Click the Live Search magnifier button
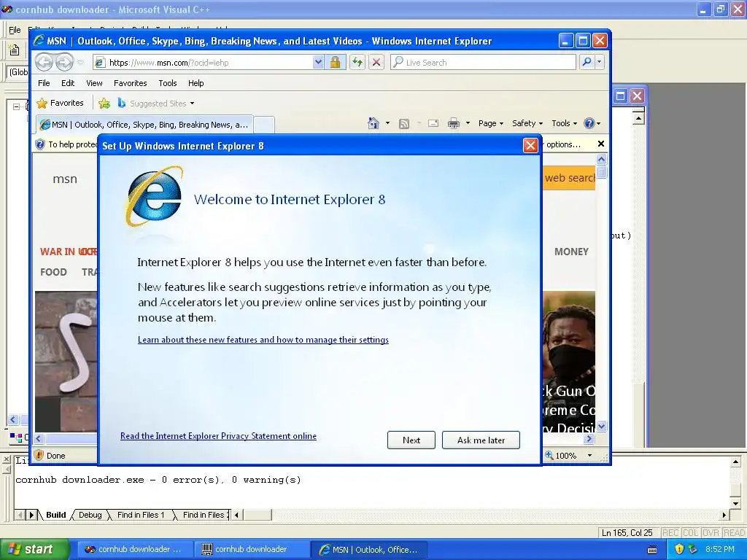Viewport: 747px width, 560px height. tap(587, 62)
